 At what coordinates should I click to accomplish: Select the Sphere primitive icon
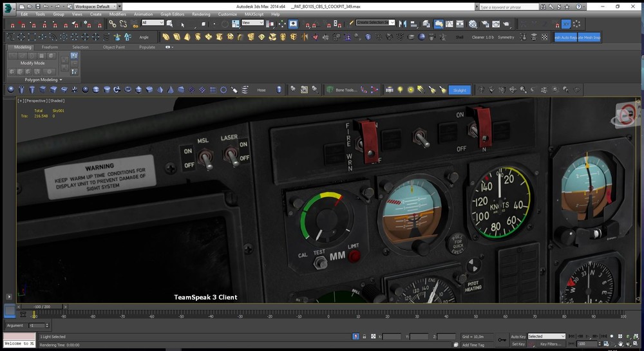(x=10, y=90)
